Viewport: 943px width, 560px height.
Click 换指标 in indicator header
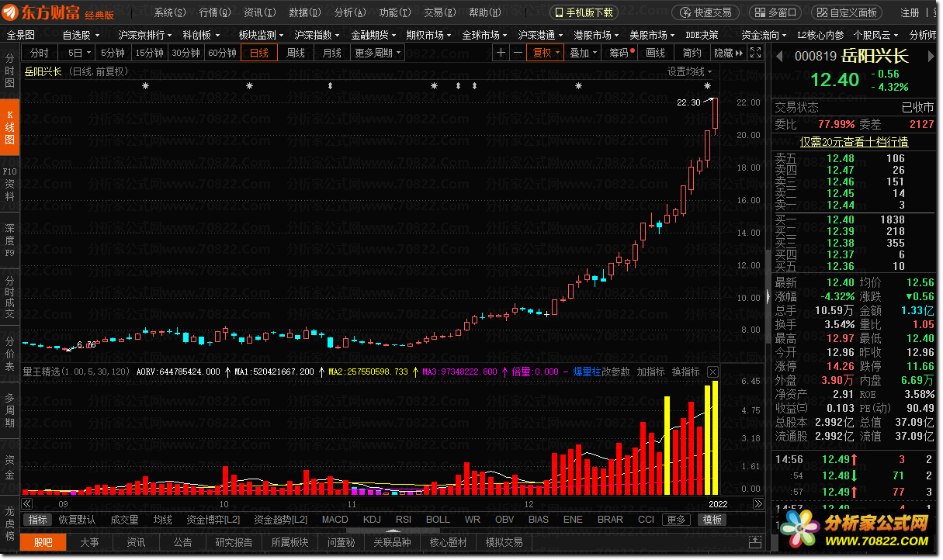tap(685, 372)
